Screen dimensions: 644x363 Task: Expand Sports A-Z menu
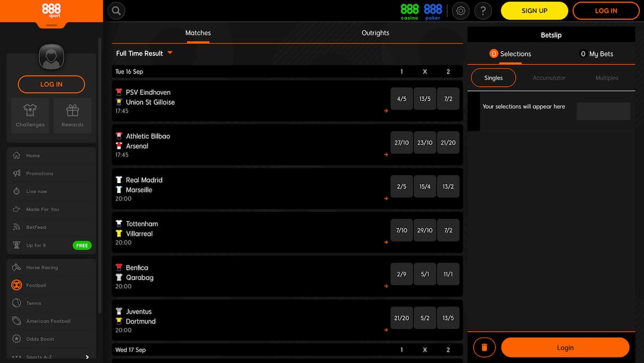[52, 357]
